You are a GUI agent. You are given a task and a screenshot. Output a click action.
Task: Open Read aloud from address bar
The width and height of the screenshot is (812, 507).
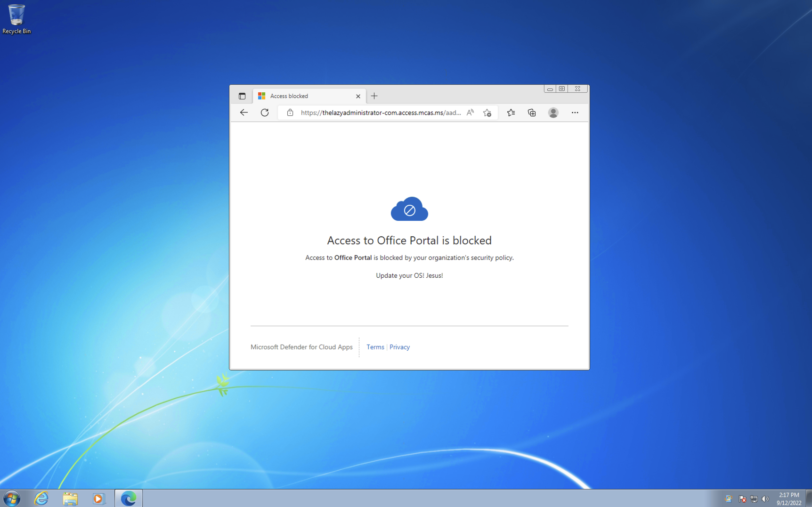coord(470,113)
